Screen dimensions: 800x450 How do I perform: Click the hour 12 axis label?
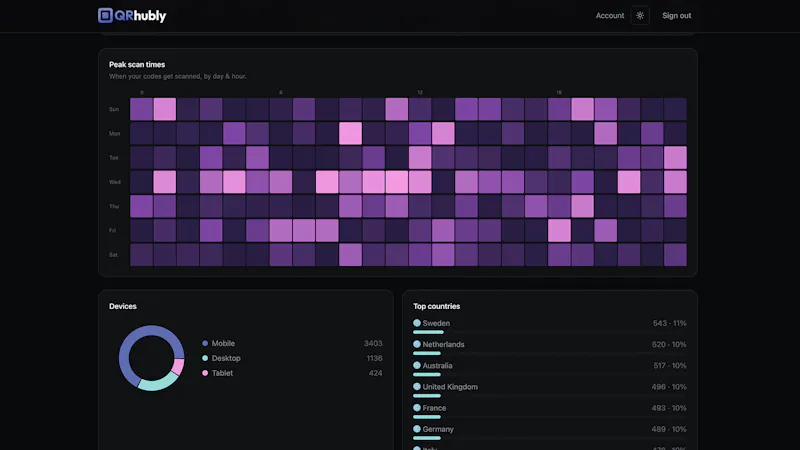[420, 92]
